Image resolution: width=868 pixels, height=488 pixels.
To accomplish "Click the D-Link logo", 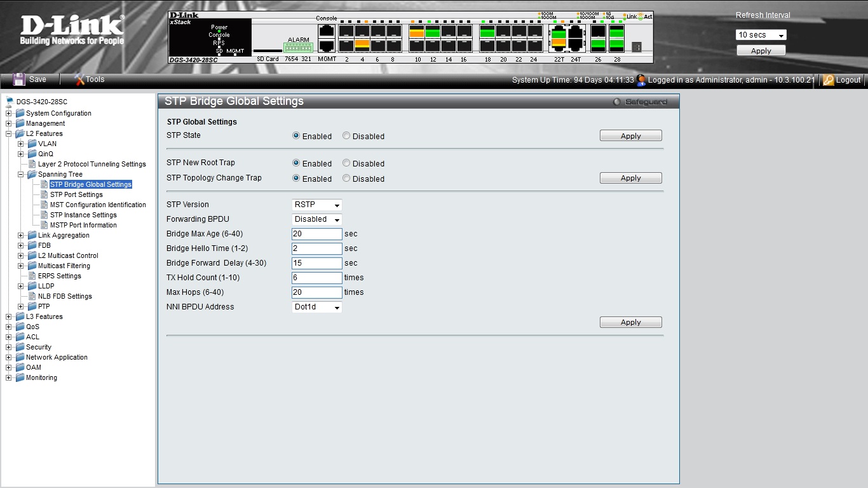I will pyautogui.click(x=72, y=30).
